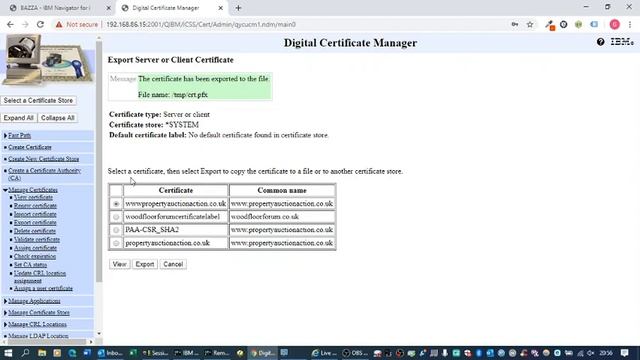Open the Check expiration link

35,257
